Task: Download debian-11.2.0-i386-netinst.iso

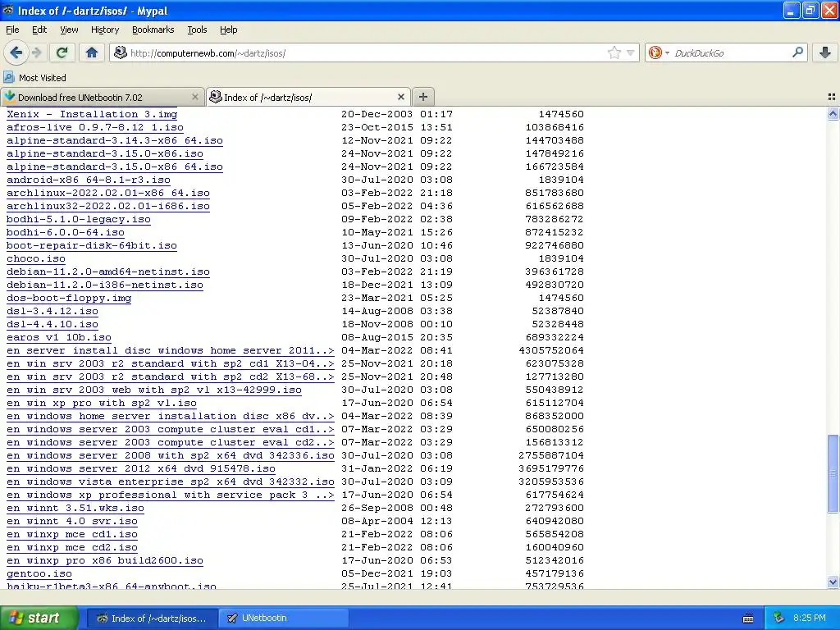Action: pyautogui.click(x=105, y=285)
